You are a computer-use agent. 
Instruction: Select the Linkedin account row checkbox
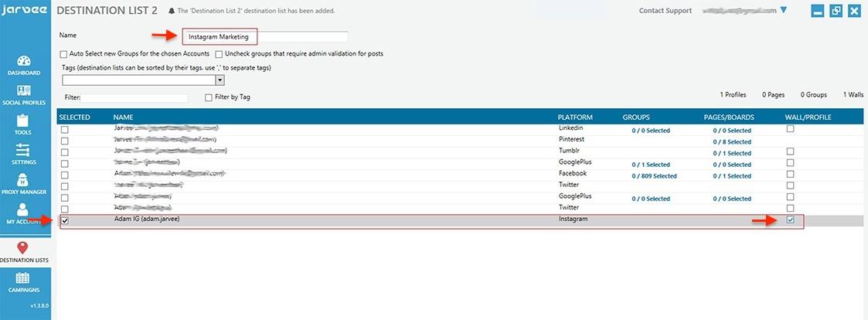click(65, 130)
